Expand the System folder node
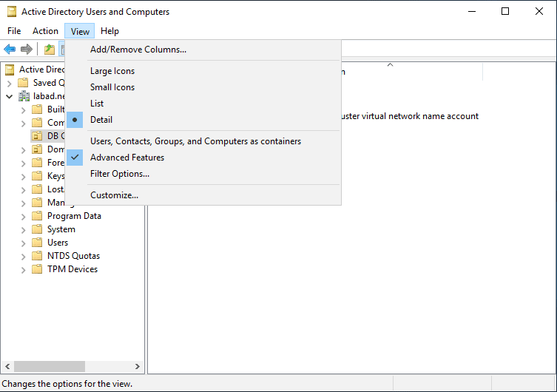Screen dimensions: 557x392 [x=23, y=229]
